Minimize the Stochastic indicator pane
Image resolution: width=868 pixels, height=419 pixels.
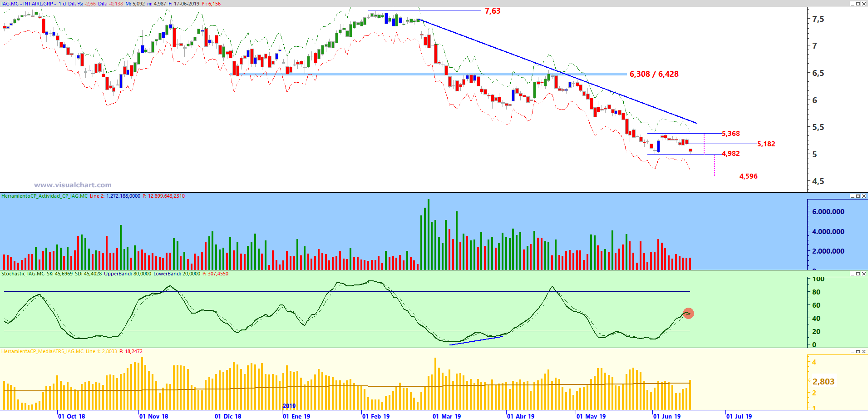852,274
